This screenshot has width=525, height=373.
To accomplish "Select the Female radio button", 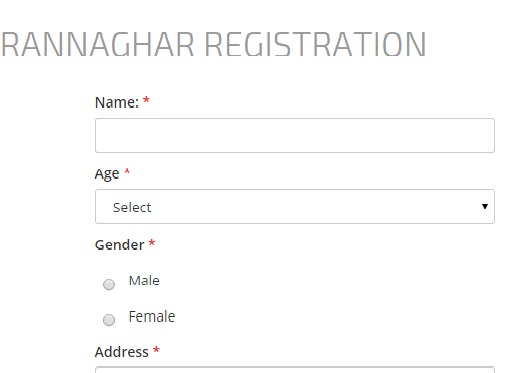I will tap(109, 320).
